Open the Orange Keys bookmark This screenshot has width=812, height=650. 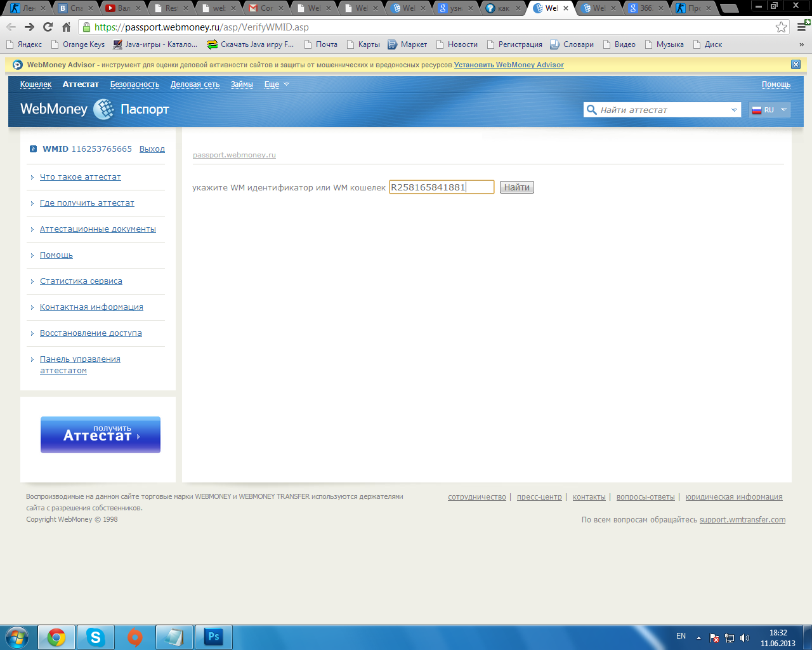pyautogui.click(x=78, y=44)
